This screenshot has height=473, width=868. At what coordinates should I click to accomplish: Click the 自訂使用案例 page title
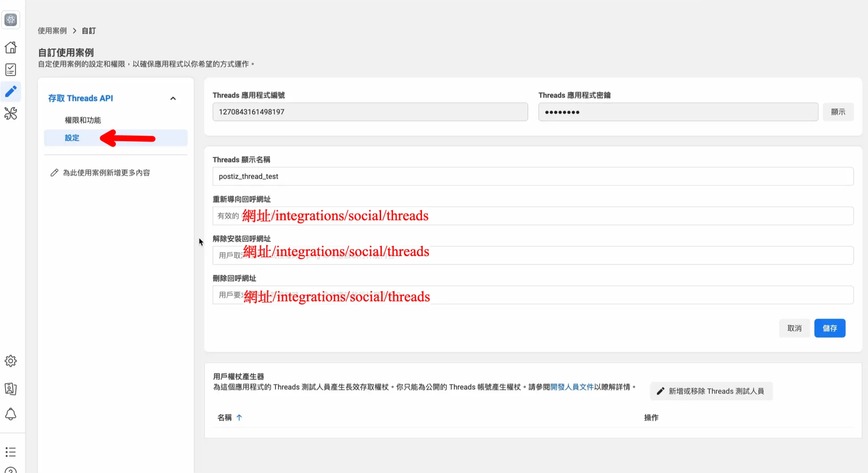click(66, 53)
